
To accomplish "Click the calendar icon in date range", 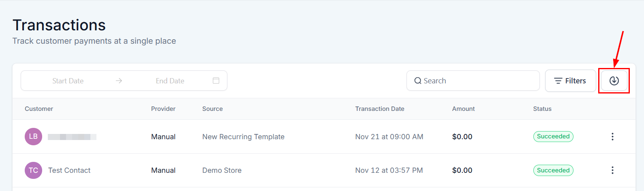I will tap(216, 81).
